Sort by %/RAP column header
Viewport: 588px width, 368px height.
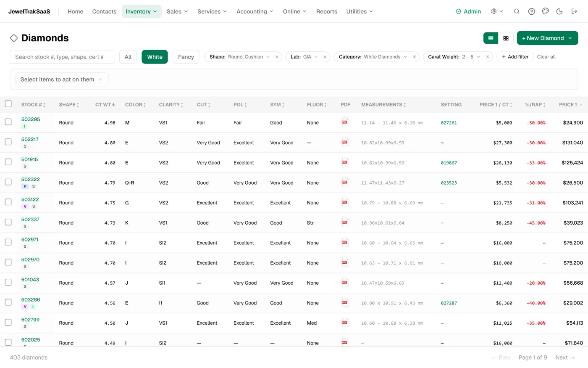(535, 105)
